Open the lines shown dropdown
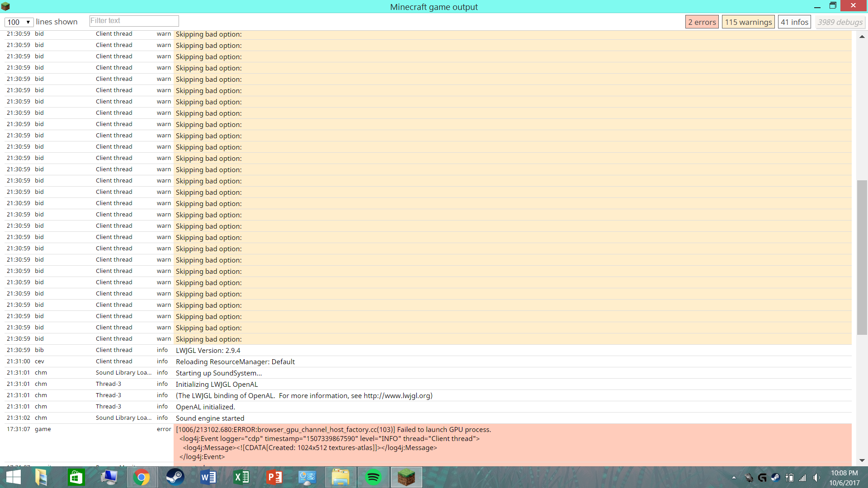The width and height of the screenshot is (868, 488). coord(19,22)
